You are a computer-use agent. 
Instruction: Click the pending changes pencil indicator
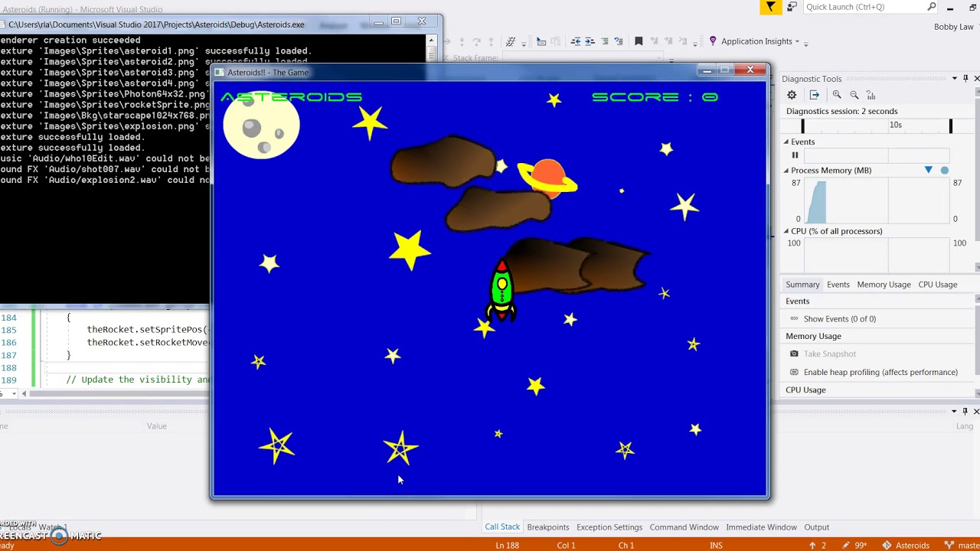(854, 545)
